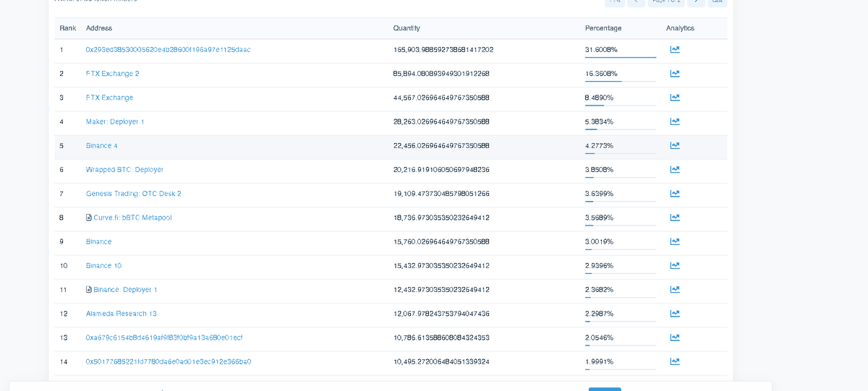View analytics icon for Binance 4
Screen dimensions: 868x391
(x=675, y=145)
